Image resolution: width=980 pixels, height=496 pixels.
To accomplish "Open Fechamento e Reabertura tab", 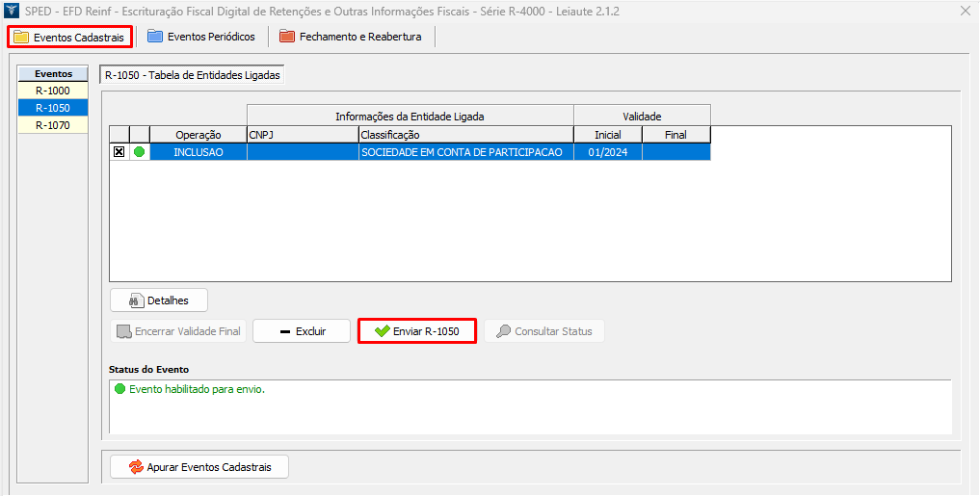I will [x=350, y=37].
